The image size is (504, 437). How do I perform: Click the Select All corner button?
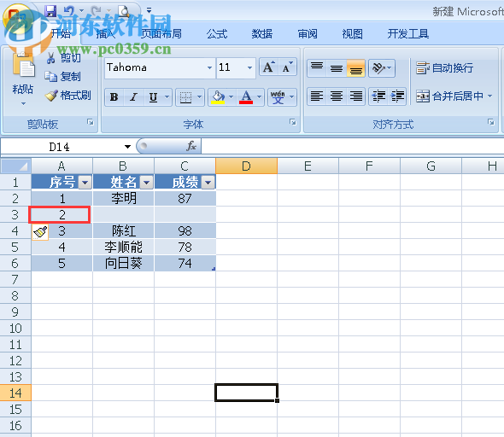(15, 166)
